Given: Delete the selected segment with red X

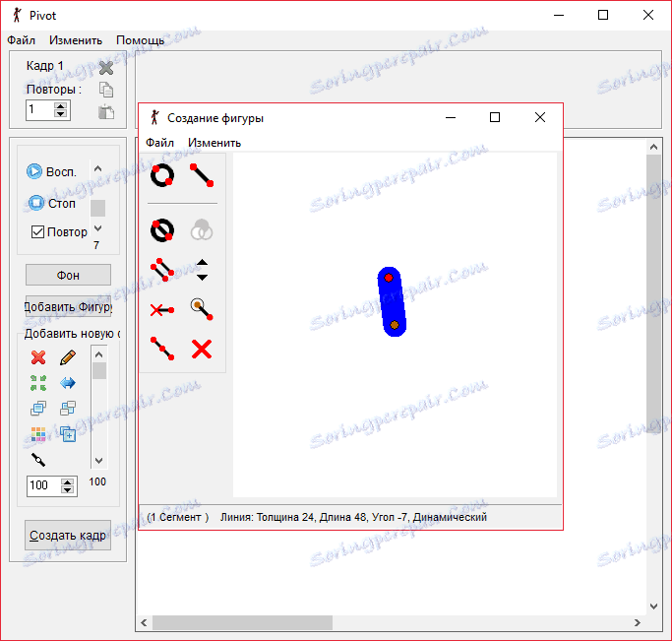Looking at the screenshot, I should pos(202,349).
